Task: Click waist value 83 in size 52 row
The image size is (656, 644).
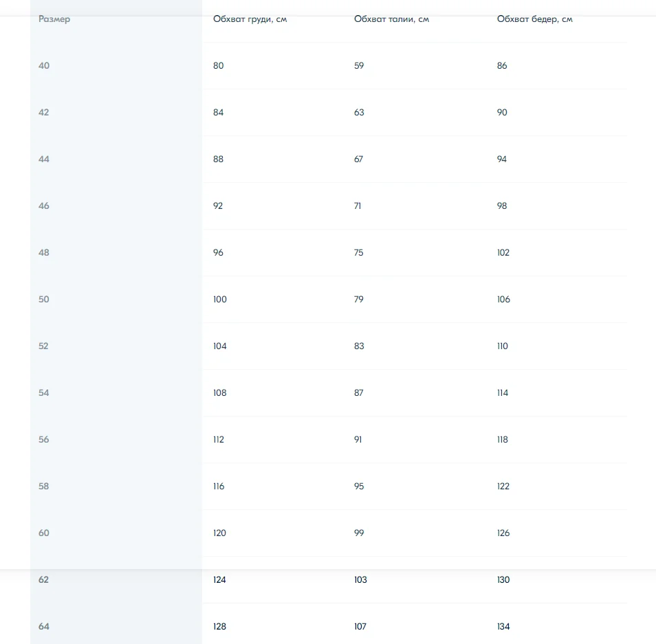Action: click(x=359, y=346)
